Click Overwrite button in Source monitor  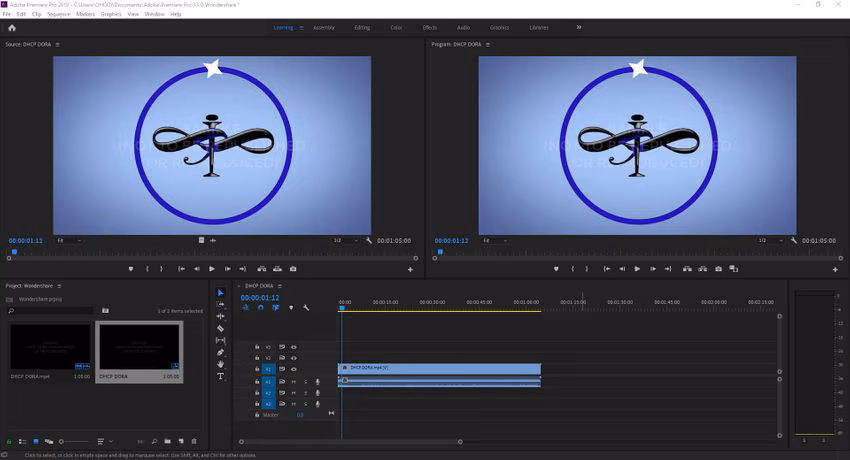278,269
